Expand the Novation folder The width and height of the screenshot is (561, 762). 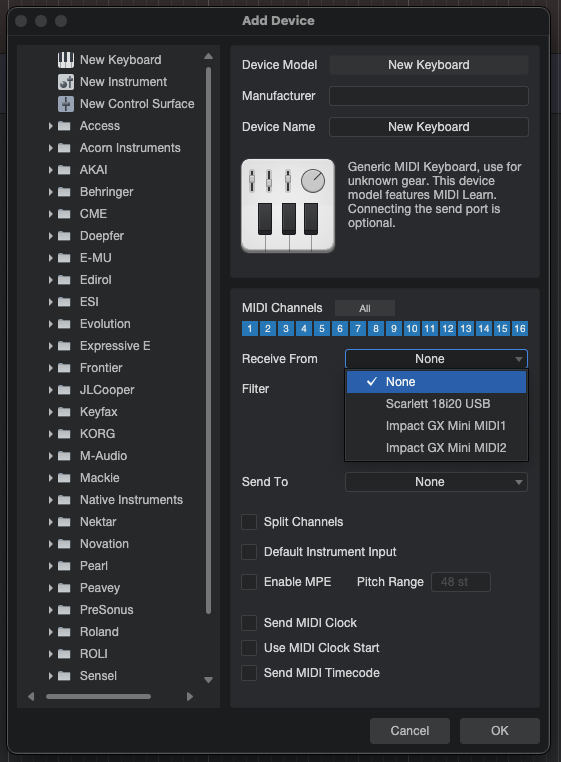(51, 544)
